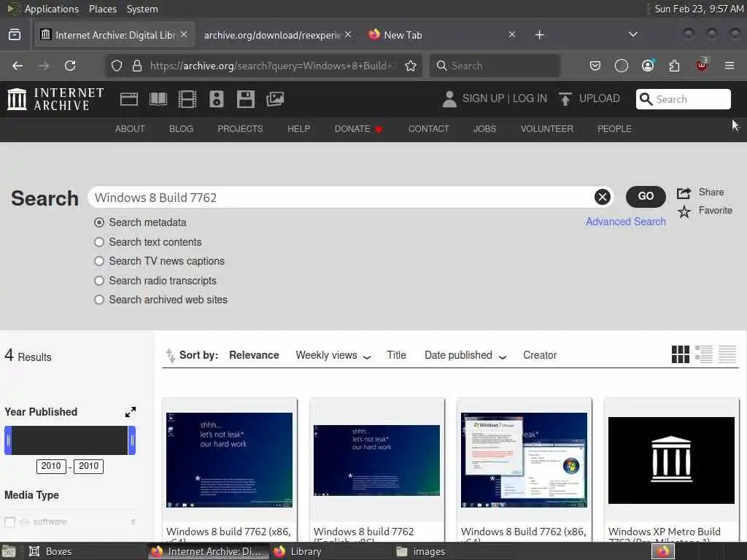Select Search radio transcripts option
Screen dimensions: 747x560
(99, 281)
